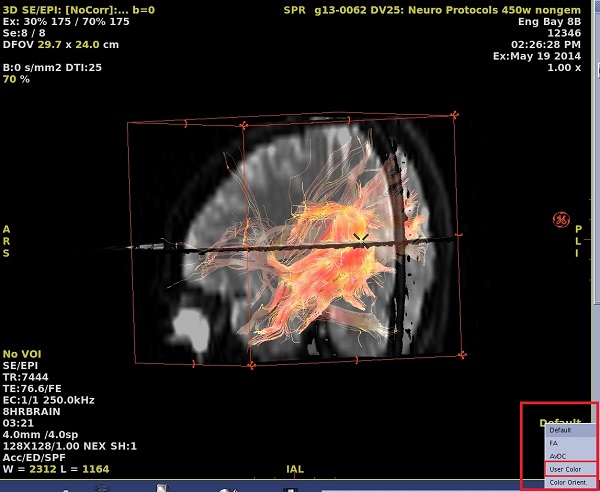Click the IAL orientation label at the bottom

coord(295,468)
